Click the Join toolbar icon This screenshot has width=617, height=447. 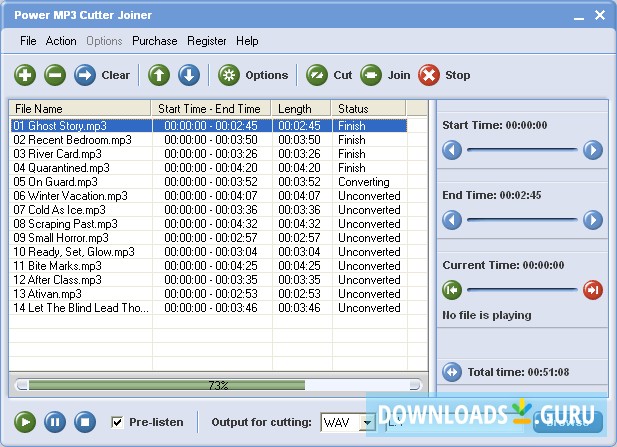pos(371,75)
